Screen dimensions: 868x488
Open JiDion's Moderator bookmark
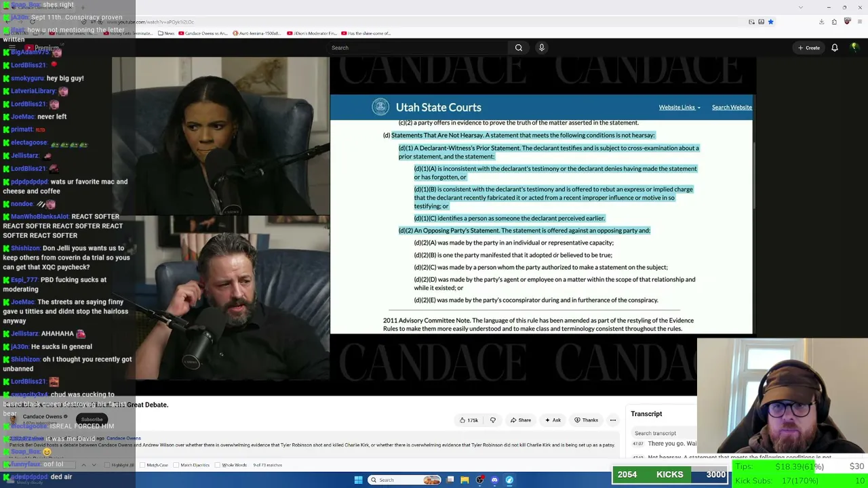tap(312, 33)
